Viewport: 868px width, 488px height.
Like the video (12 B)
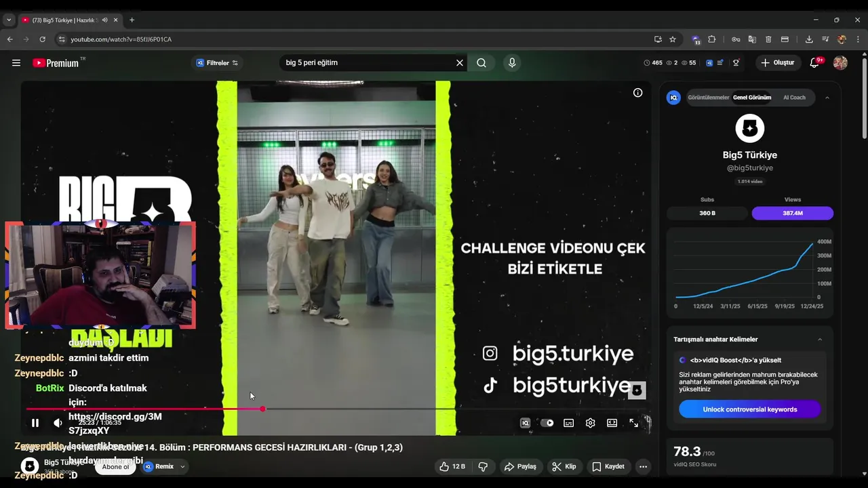tap(452, 466)
